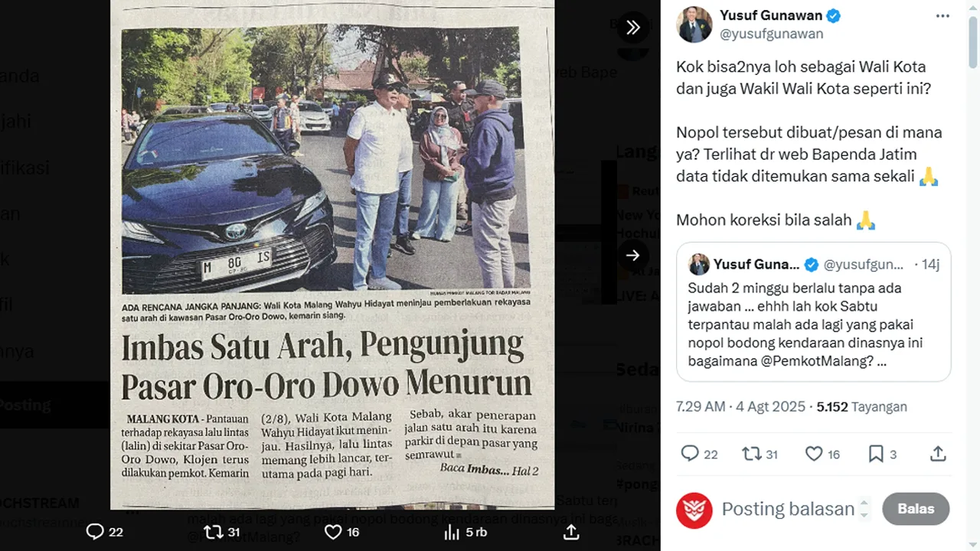
Task: Click the Balas reply button
Action: (916, 509)
